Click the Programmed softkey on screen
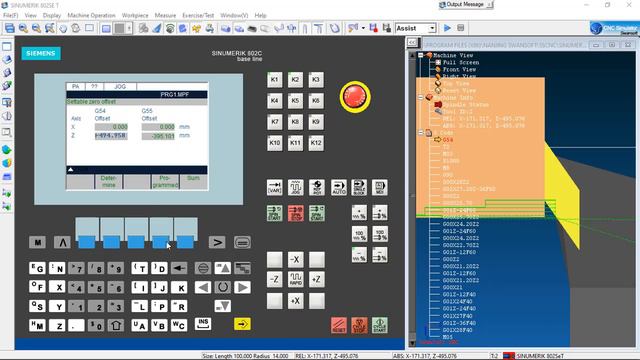Screen dimensions: 640x360 click(x=165, y=182)
